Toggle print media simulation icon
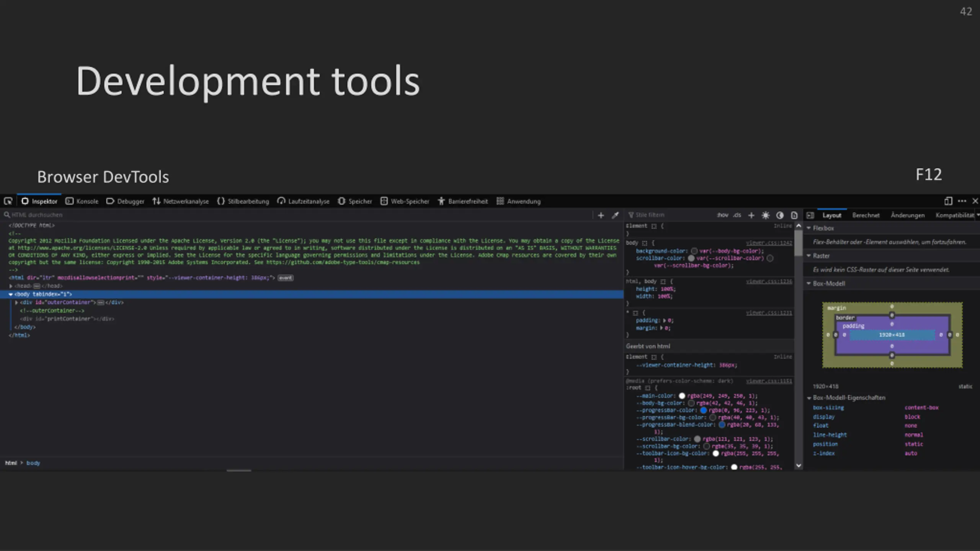Screen dimensions: 980x551 pos(794,215)
